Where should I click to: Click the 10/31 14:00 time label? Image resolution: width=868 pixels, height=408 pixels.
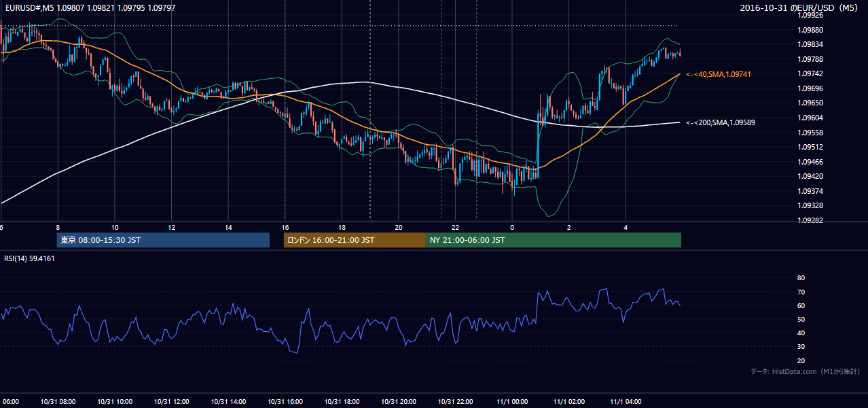tap(228, 402)
